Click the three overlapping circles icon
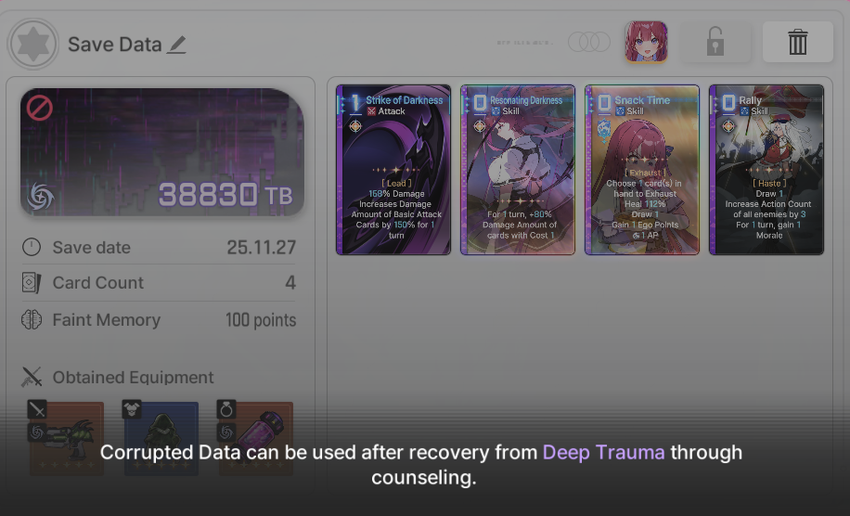850x516 pixels. coord(589,42)
